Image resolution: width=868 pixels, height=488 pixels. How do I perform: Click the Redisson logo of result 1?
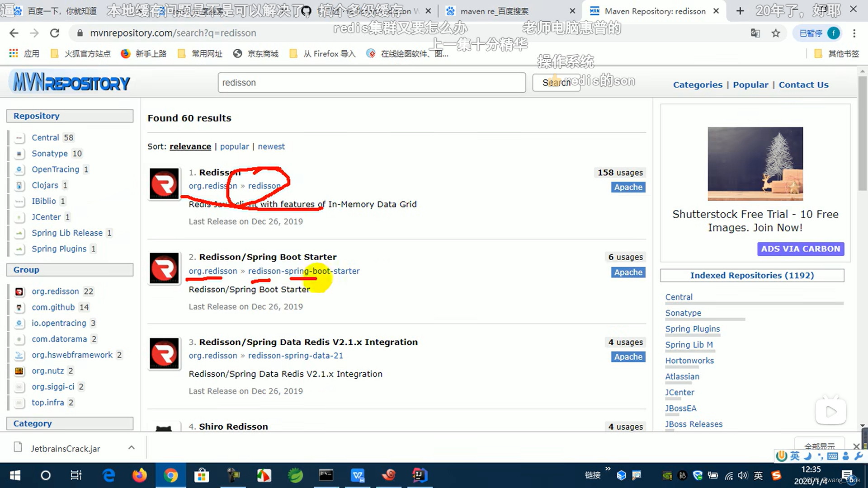pos(164,183)
